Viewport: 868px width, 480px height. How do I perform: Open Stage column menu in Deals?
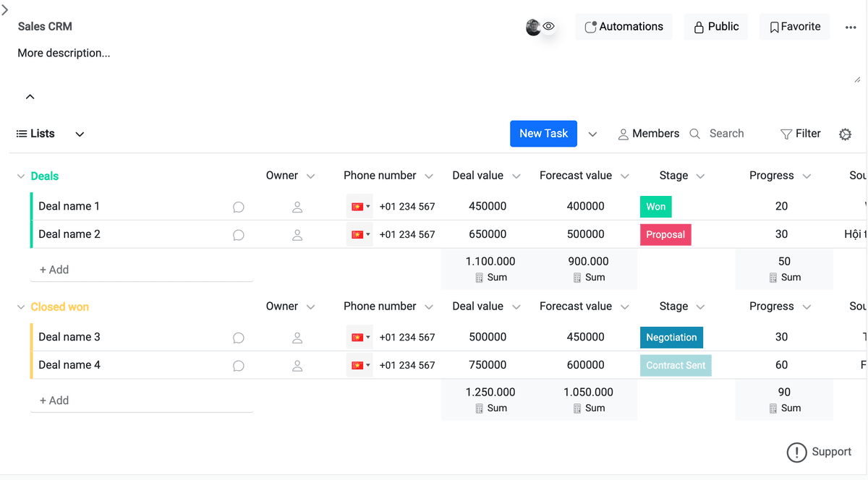(x=700, y=176)
